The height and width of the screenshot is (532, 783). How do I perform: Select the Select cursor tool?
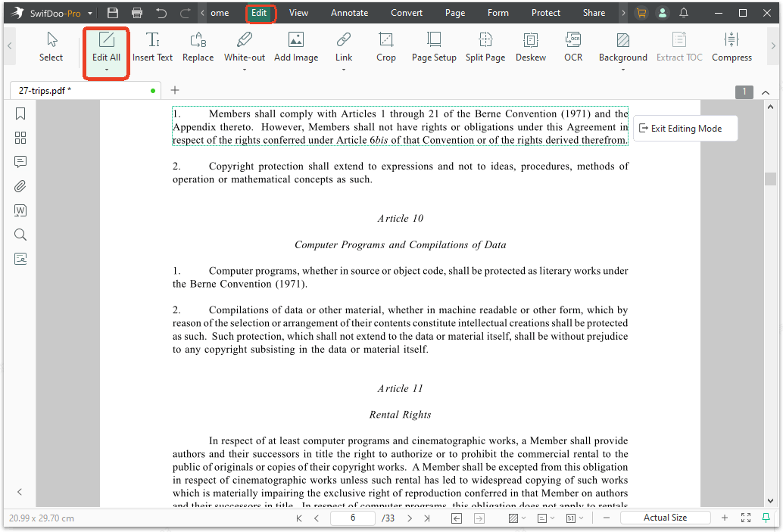click(x=51, y=47)
